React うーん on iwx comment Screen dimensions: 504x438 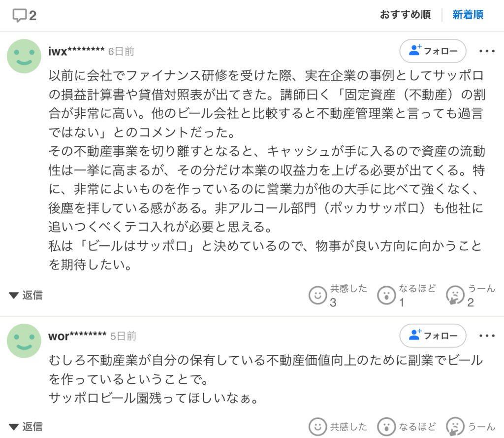(x=455, y=295)
